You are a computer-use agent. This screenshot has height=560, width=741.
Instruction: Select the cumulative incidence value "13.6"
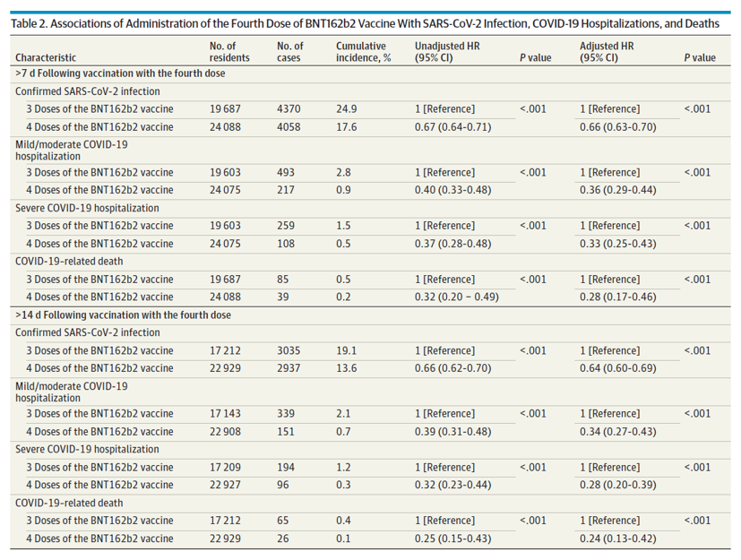[347, 368]
